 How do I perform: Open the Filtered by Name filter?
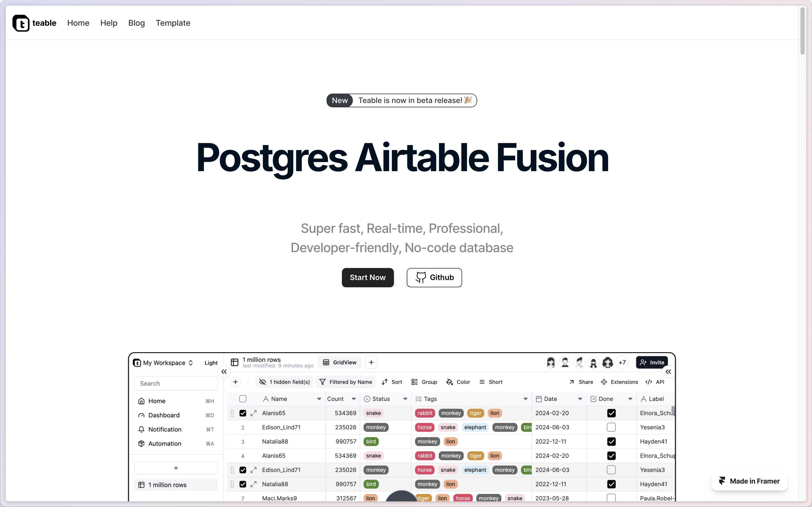(346, 382)
